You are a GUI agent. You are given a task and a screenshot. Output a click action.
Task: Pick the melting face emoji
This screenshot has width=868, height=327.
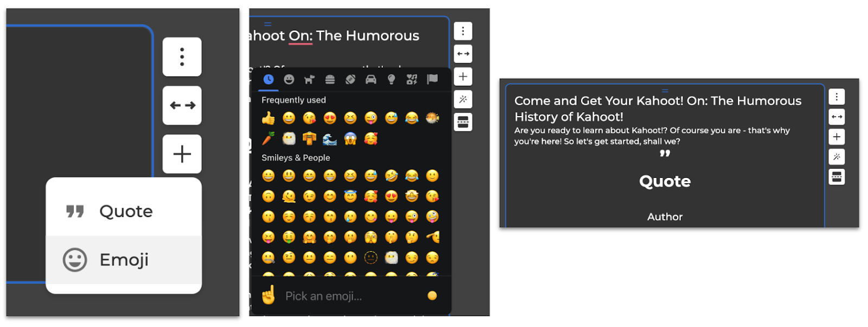289,196
